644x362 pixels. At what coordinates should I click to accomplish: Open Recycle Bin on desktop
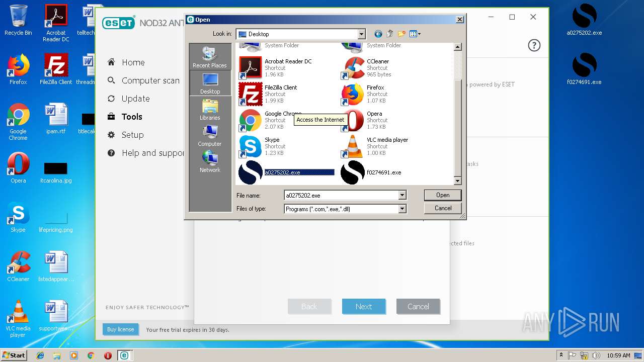18,20
